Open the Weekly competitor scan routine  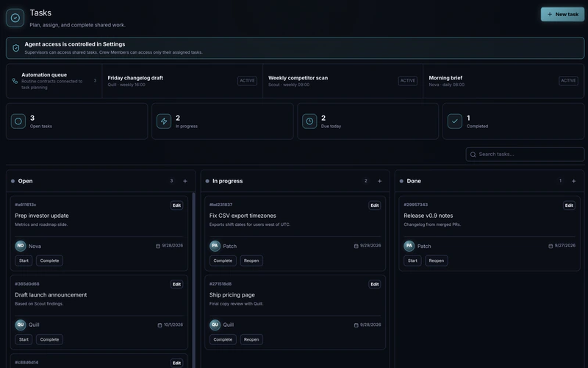click(343, 81)
